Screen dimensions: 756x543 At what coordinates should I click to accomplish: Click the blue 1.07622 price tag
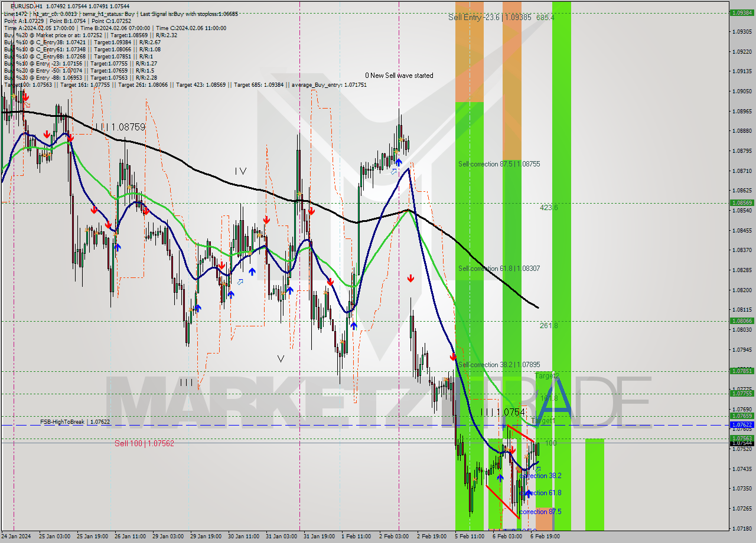point(742,424)
